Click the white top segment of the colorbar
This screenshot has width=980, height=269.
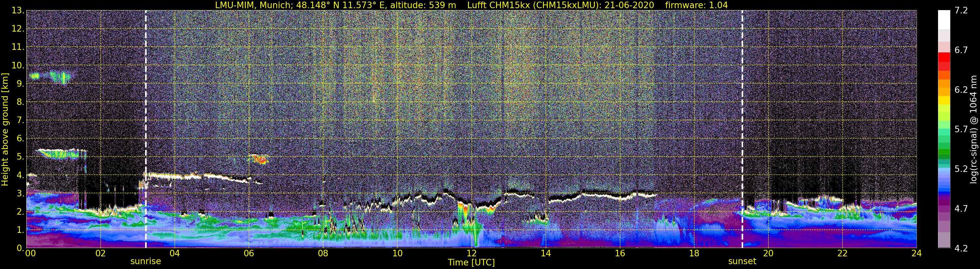pos(944,20)
